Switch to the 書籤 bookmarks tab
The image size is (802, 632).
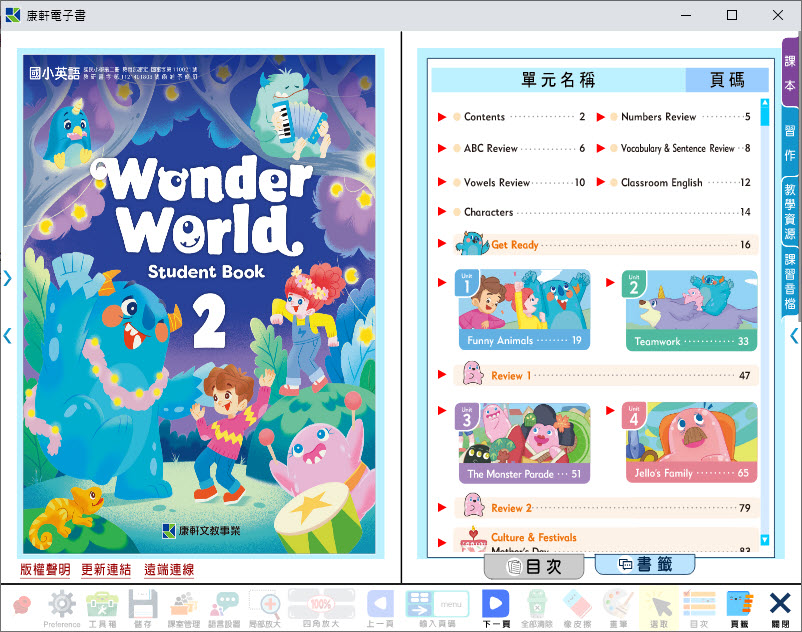click(645, 564)
